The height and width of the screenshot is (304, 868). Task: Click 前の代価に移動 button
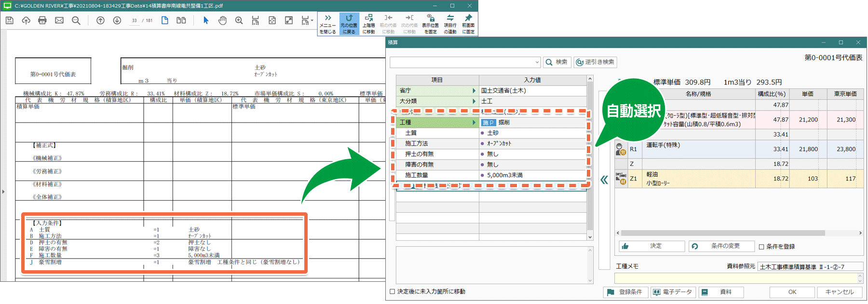[x=388, y=24]
